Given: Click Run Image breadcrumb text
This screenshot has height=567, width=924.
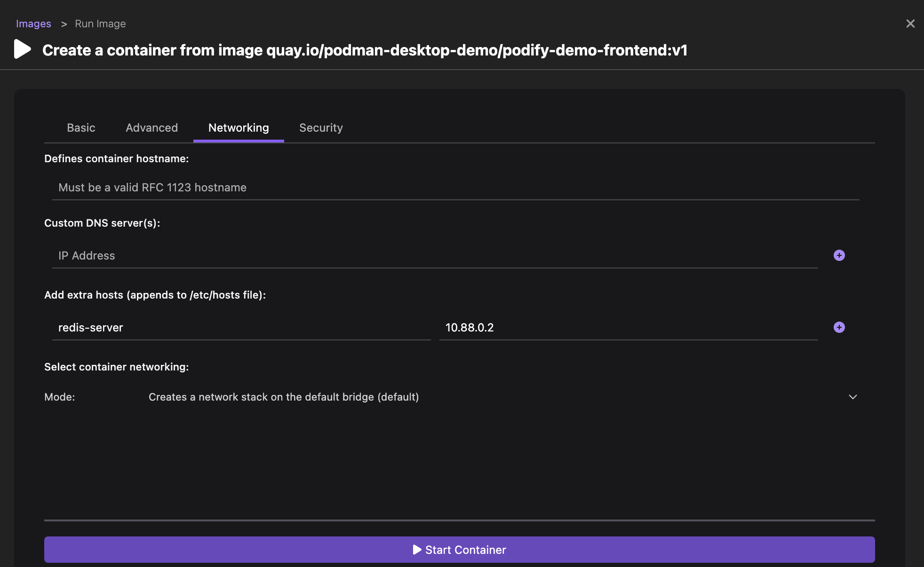Looking at the screenshot, I should 100,24.
